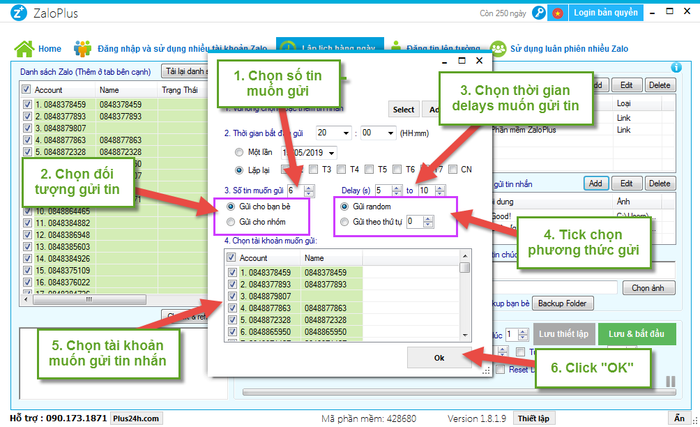Open hour dropdown showing 20
Viewport: 700px width, 427px height.
coord(346,133)
